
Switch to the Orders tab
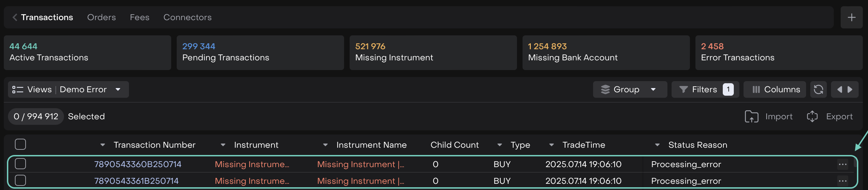click(x=101, y=17)
